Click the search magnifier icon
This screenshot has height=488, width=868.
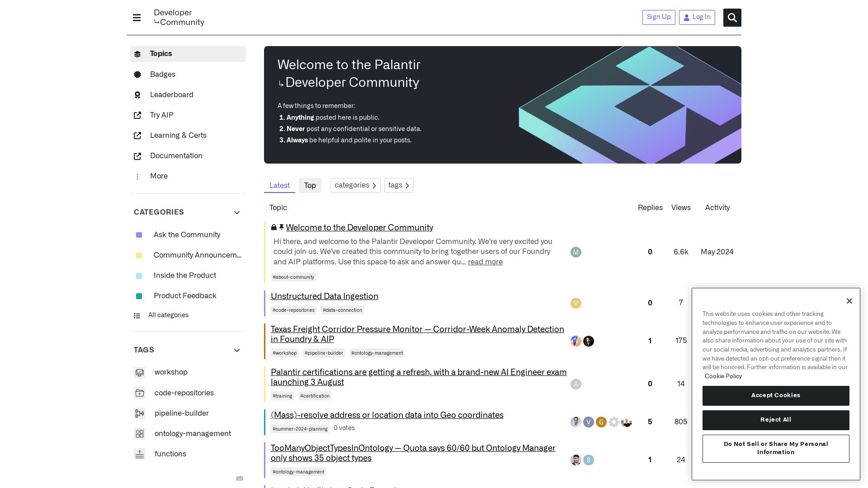732,18
